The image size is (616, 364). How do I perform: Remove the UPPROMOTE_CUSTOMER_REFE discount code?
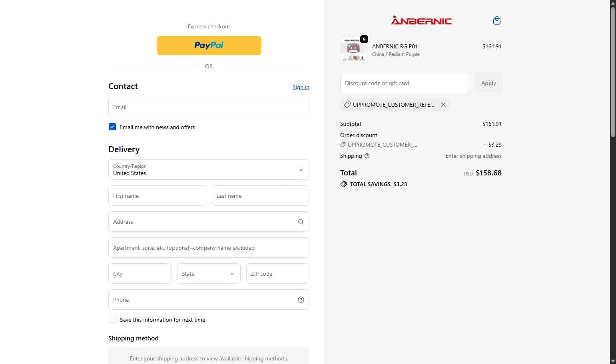(443, 105)
